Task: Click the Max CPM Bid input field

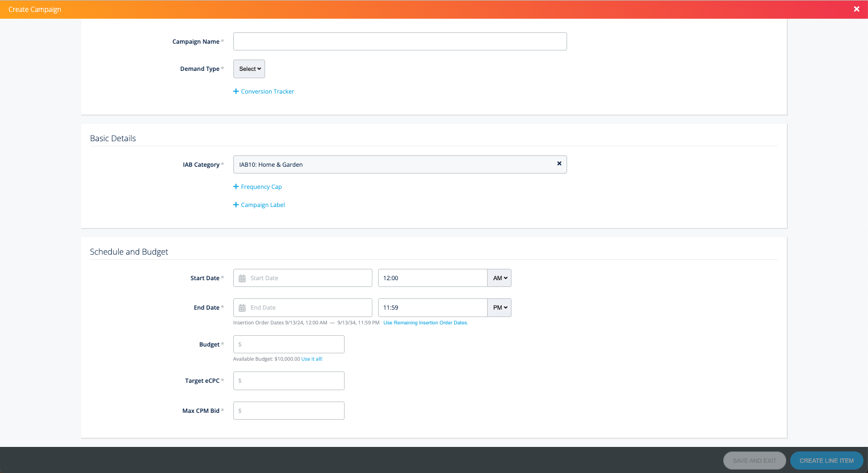Action: click(x=289, y=411)
